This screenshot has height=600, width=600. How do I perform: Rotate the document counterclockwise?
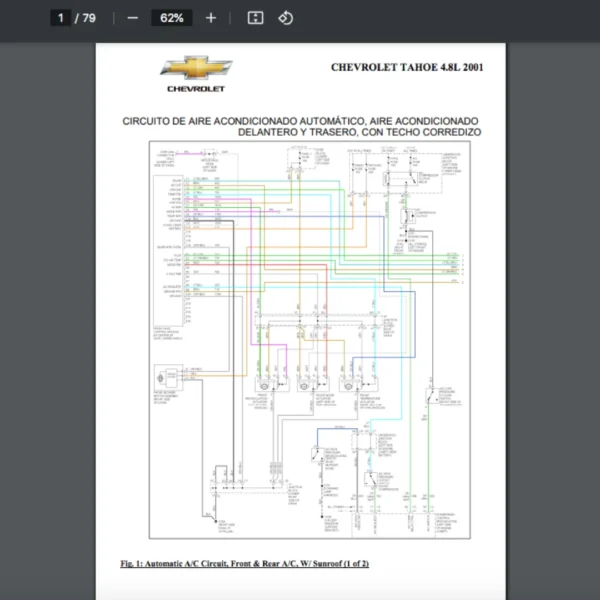tap(285, 18)
